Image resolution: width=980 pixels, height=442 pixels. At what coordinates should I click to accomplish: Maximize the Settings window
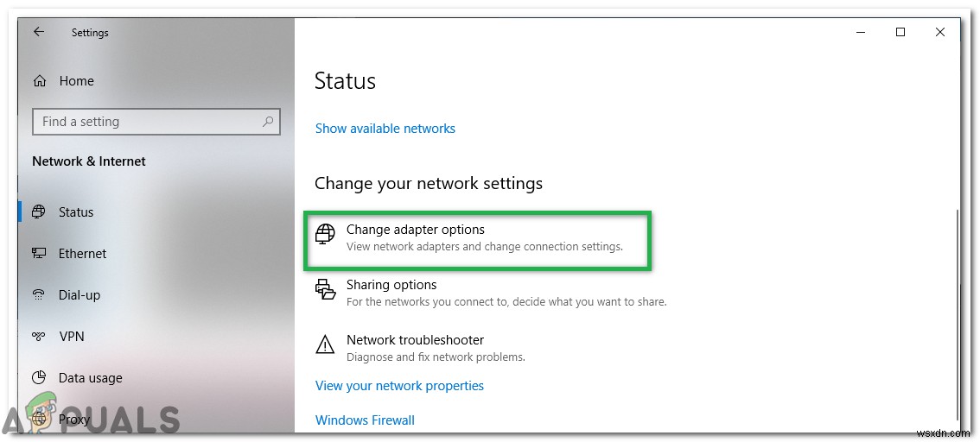[900, 32]
